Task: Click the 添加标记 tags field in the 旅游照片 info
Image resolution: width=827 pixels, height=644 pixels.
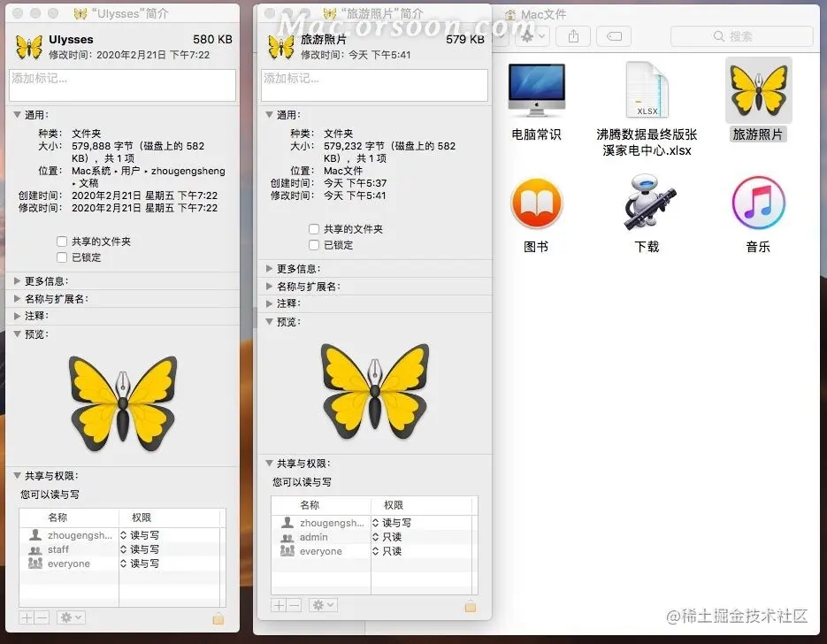Action: pos(374,85)
